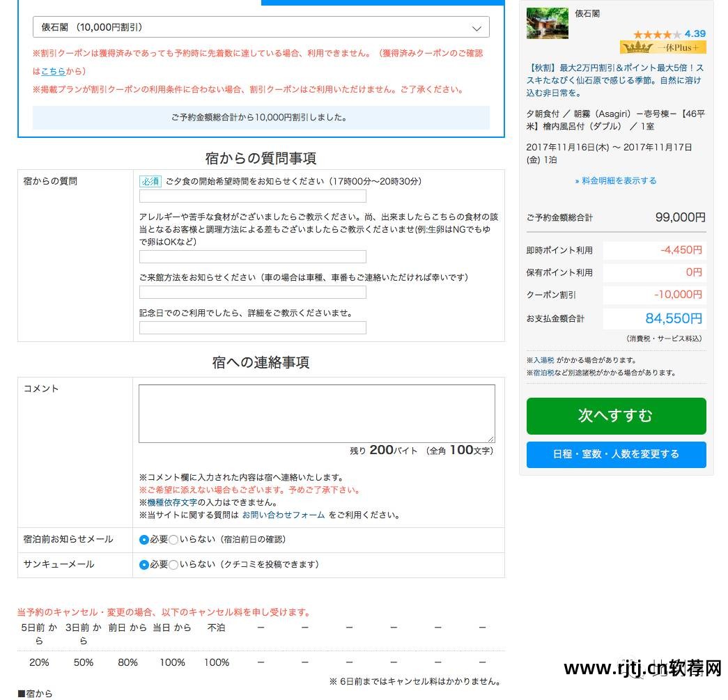Screen dimensions: 728x700
Task: Click the 50% cancellation fee cell
Action: pyautogui.click(x=84, y=663)
